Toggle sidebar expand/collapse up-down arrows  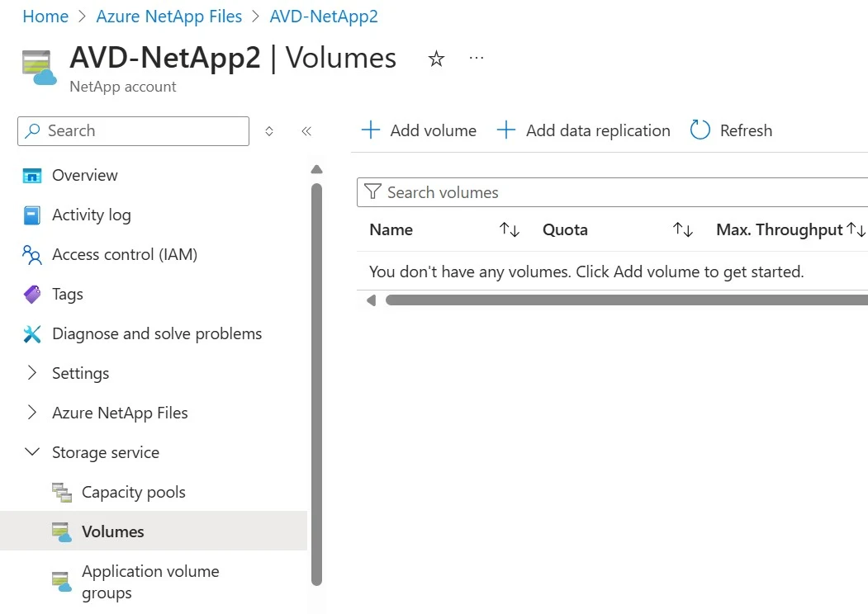click(x=268, y=131)
